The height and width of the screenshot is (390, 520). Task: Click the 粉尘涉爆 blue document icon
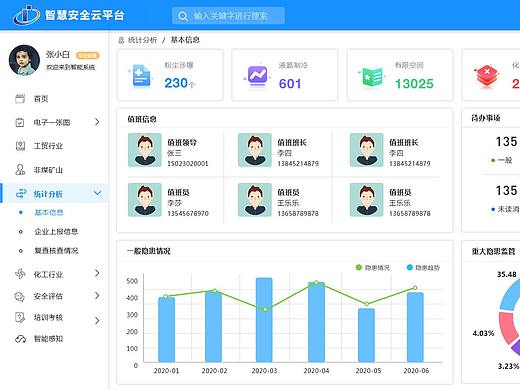tap(141, 76)
